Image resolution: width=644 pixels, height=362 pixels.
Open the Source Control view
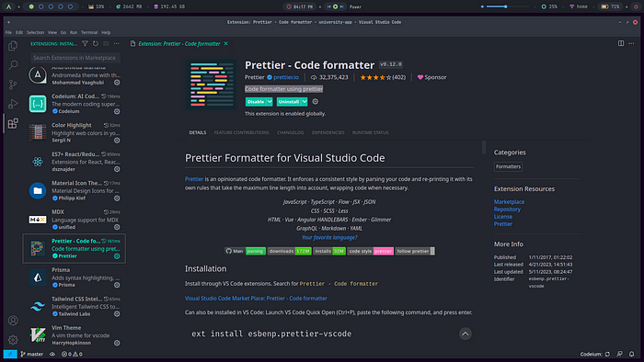[13, 85]
